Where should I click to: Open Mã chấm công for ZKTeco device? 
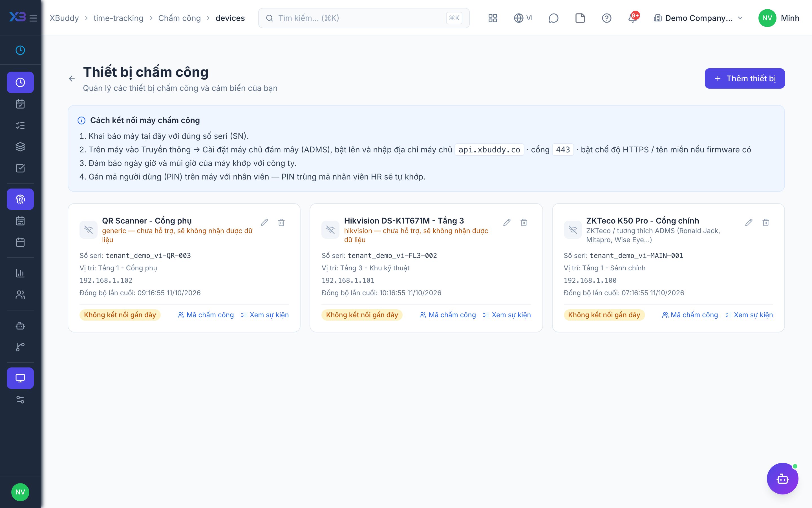click(x=690, y=315)
